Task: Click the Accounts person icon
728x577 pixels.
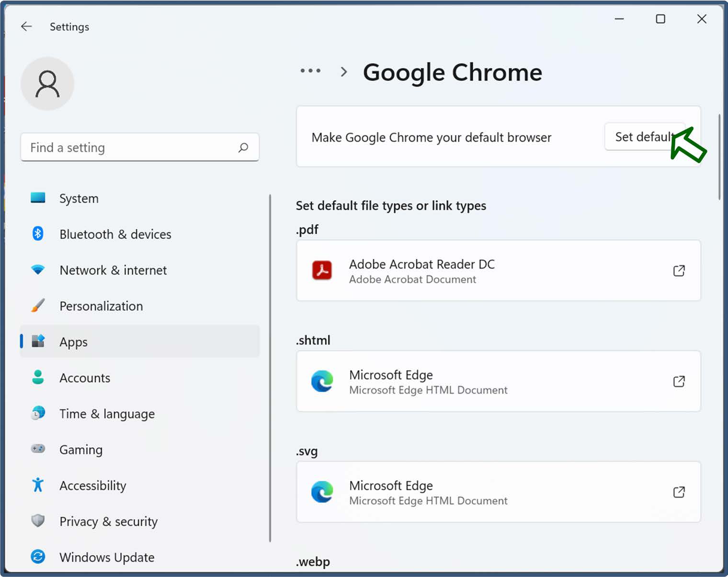Action: click(38, 377)
